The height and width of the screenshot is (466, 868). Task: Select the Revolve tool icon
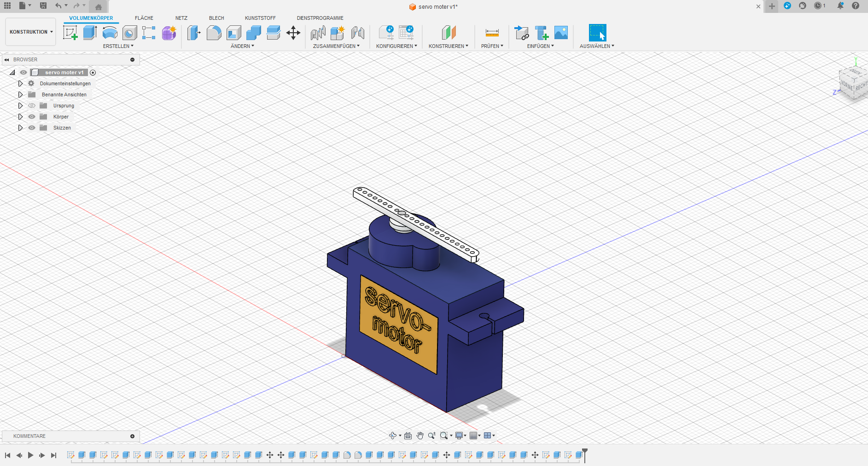click(110, 33)
